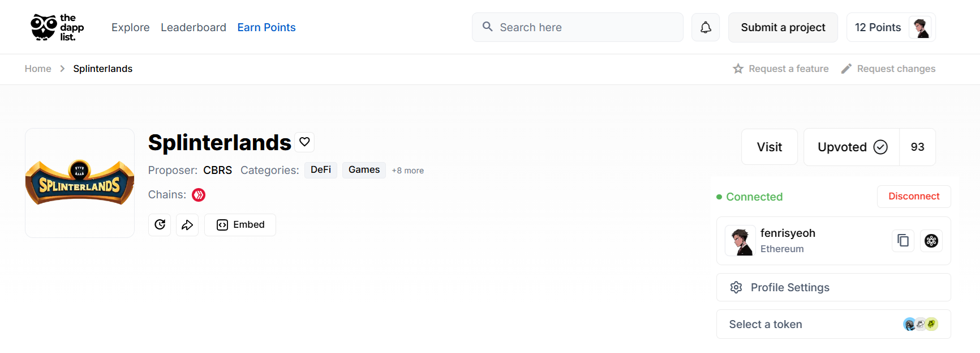
Task: Favorite Splinterlands with the heart icon
Action: [x=304, y=142]
